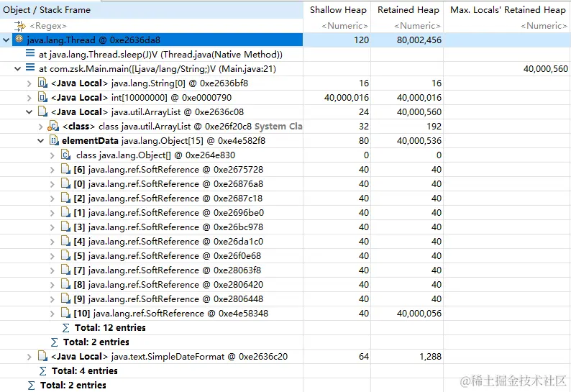Image resolution: width=571 pixels, height=392 pixels.
Task: Select the SoftReference @ 0xe26f0e68 row
Action: click(167, 256)
